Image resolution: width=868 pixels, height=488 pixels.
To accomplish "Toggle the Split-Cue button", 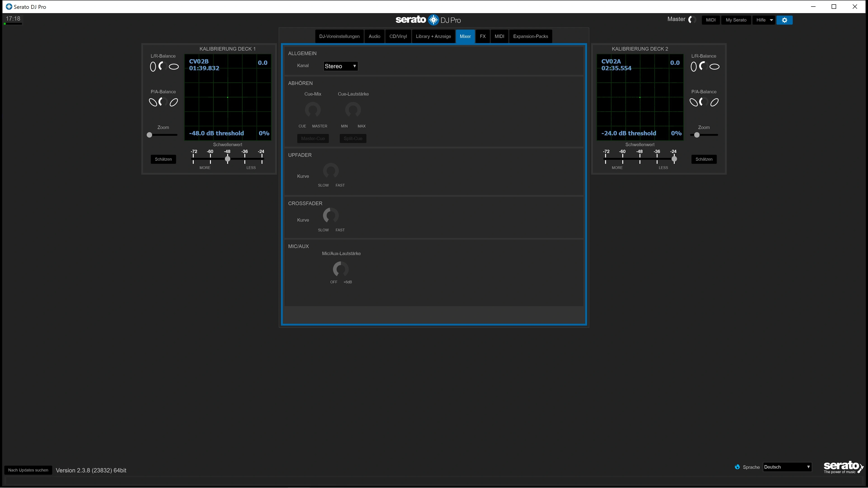I will tap(353, 138).
